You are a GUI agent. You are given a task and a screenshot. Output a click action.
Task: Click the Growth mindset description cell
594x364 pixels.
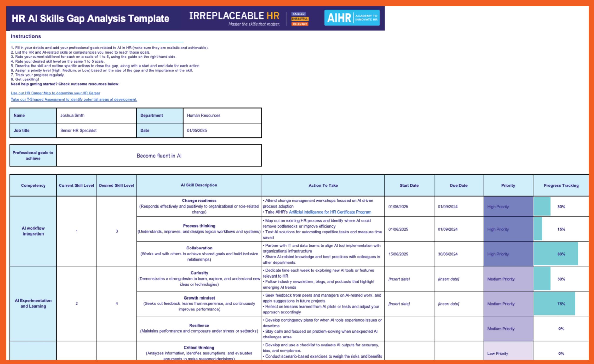(x=199, y=303)
